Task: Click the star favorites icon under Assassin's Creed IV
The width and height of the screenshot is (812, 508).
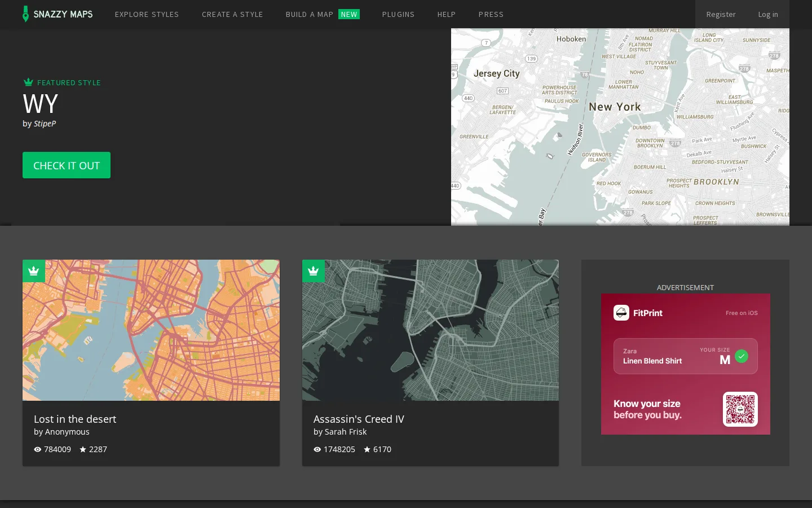Action: 367,449
